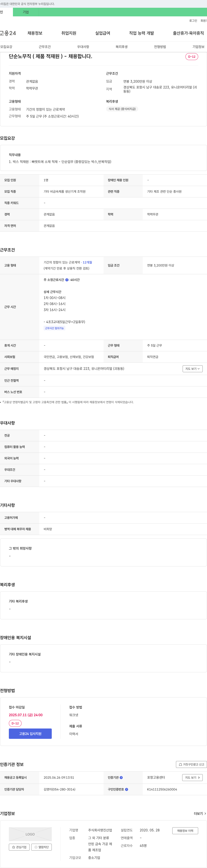The image size is (207, 868).
Task: Click the 3차 16시~24시 shift line
Action: (54, 310)
